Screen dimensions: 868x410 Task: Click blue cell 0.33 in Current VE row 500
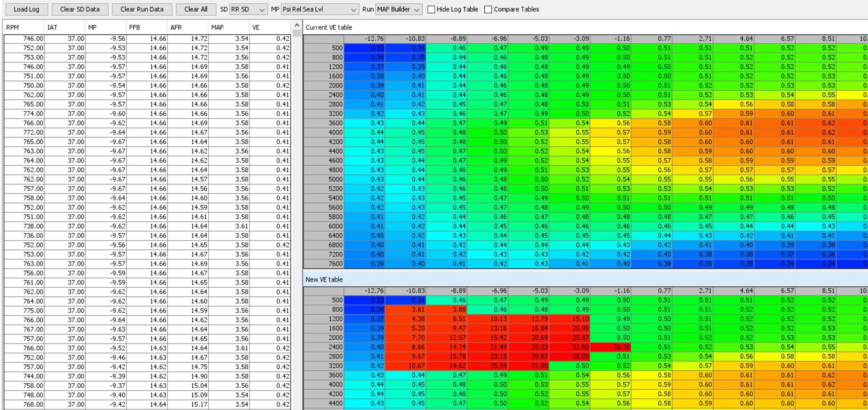[364, 48]
